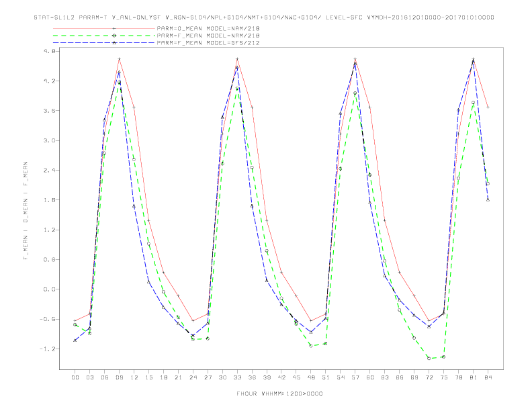The width and height of the screenshot is (532, 411).
Task: Click y-axis tick value 2.4
Action: (50, 170)
